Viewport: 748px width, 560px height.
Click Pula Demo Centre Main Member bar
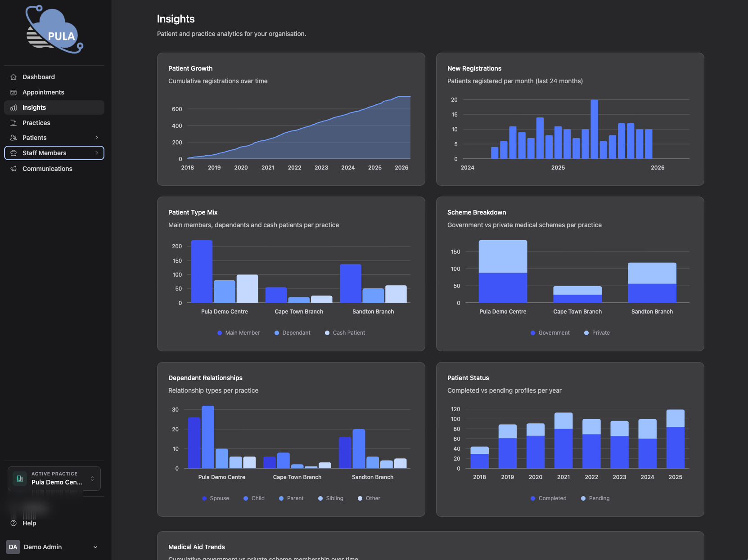click(202, 271)
